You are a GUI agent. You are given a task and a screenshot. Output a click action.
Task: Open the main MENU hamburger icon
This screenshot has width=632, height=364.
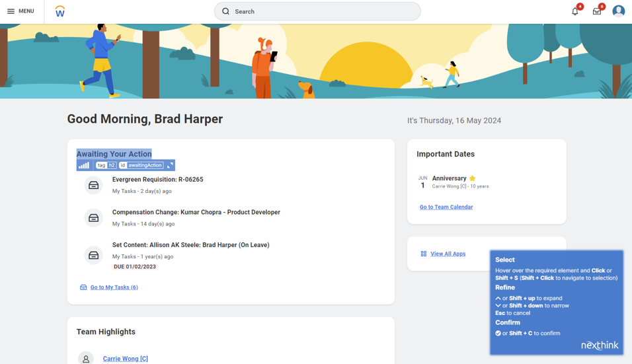point(11,11)
